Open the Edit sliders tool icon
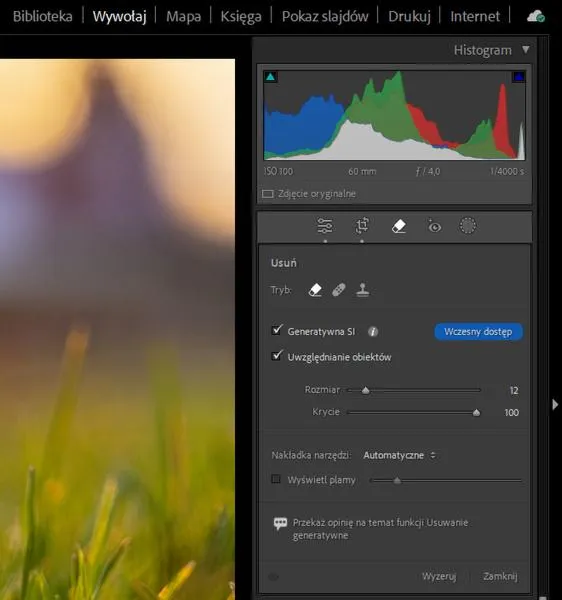The height and width of the screenshot is (600, 562). (x=325, y=226)
